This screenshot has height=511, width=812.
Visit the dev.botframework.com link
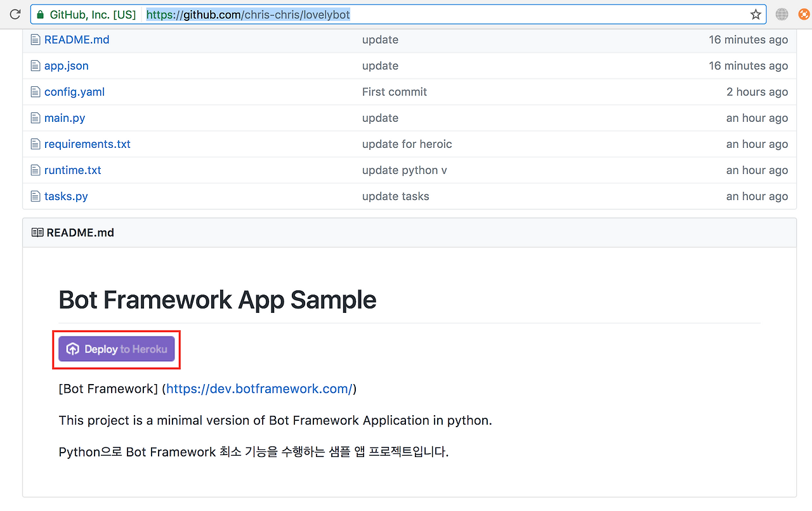(259, 388)
